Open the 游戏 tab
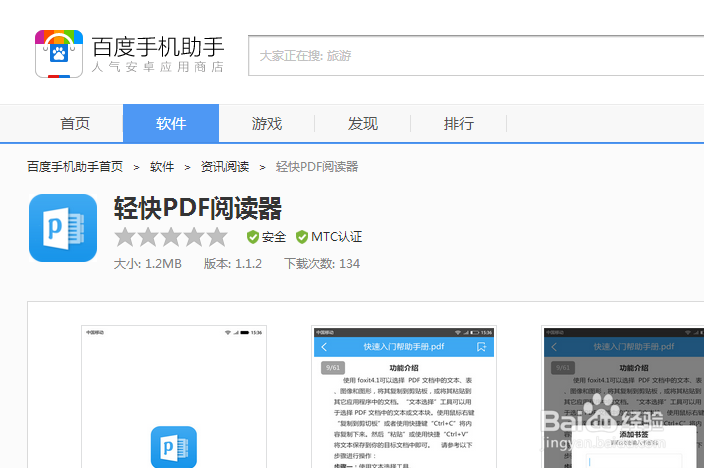This screenshot has width=704, height=468. pyautogui.click(x=267, y=124)
